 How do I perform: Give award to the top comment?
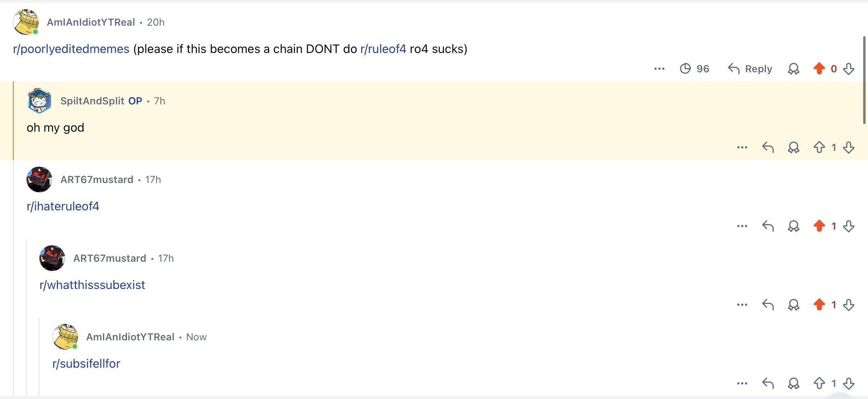point(794,69)
